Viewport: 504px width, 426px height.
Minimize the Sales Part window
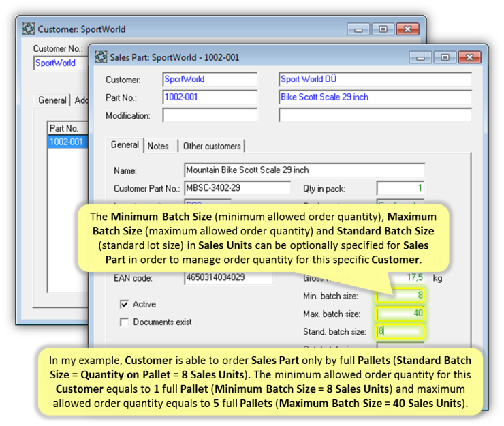click(x=420, y=57)
